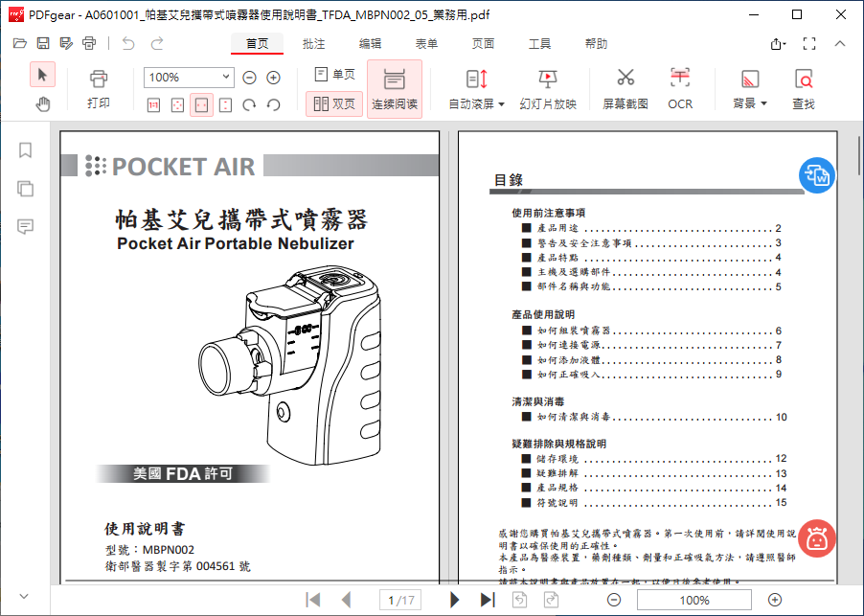
Task: Expand the sidebar with the bottom chevron
Action: (24, 596)
